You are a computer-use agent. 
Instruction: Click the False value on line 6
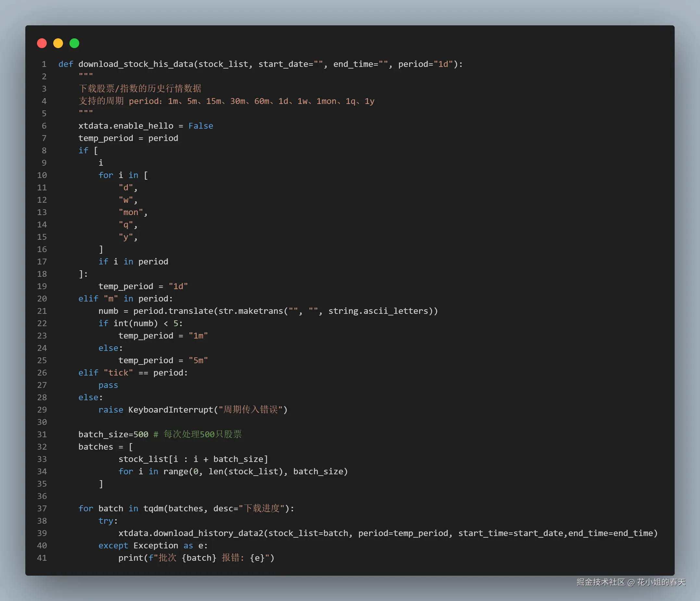[x=201, y=126]
